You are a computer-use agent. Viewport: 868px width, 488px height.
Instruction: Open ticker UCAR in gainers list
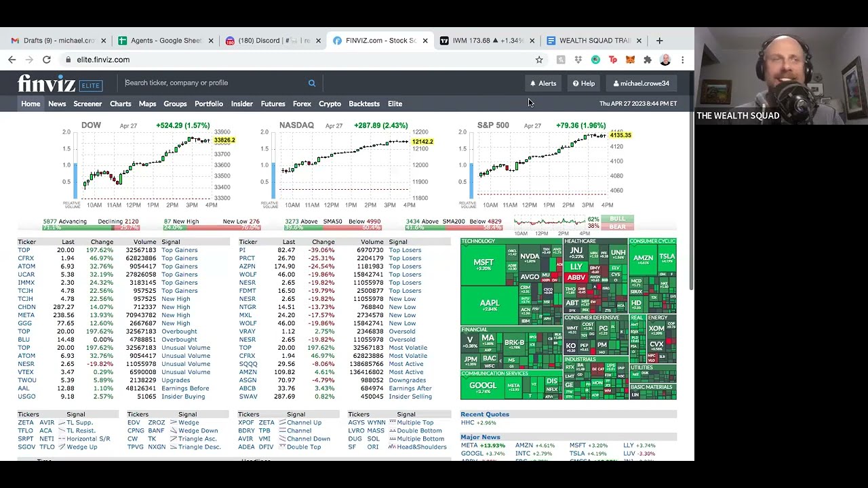[x=26, y=274]
